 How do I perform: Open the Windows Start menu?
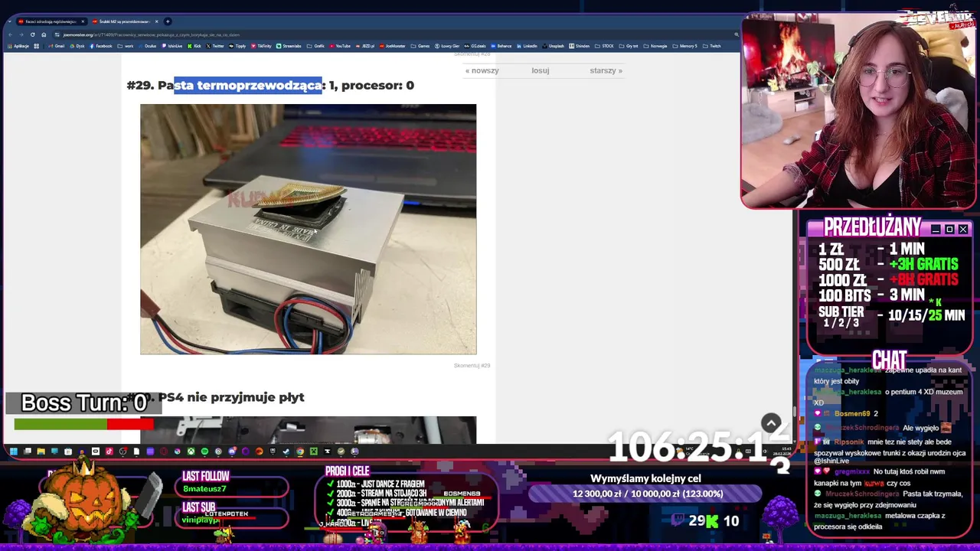click(x=13, y=452)
